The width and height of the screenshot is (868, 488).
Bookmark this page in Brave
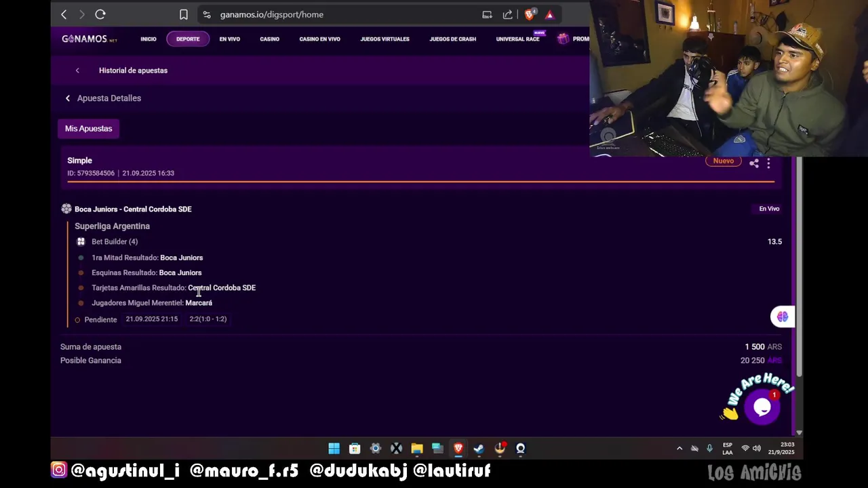(x=183, y=14)
